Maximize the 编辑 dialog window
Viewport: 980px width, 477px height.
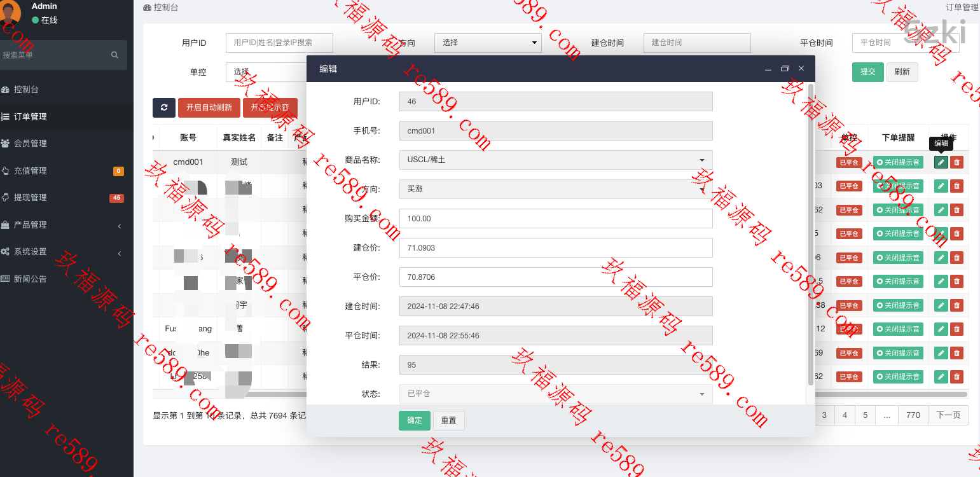click(785, 69)
